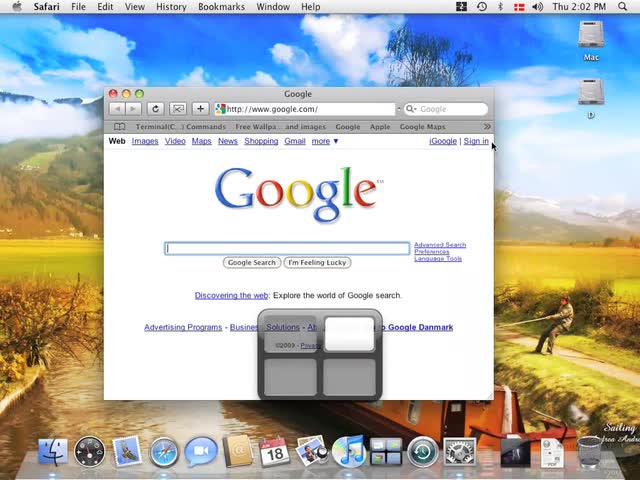This screenshot has height=480, width=640.
Task: Click the Safari forward arrow button
Action: tap(133, 109)
